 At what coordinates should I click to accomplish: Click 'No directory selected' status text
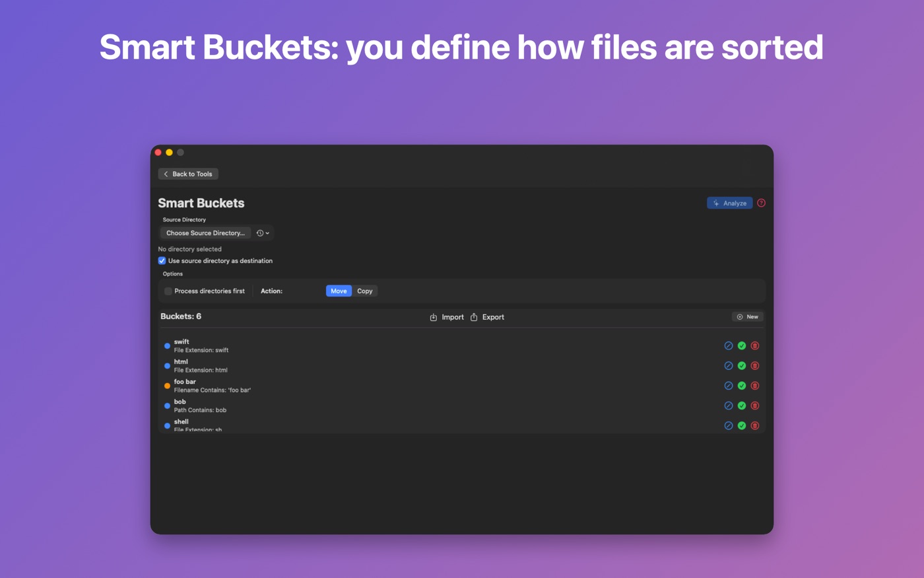pyautogui.click(x=190, y=249)
